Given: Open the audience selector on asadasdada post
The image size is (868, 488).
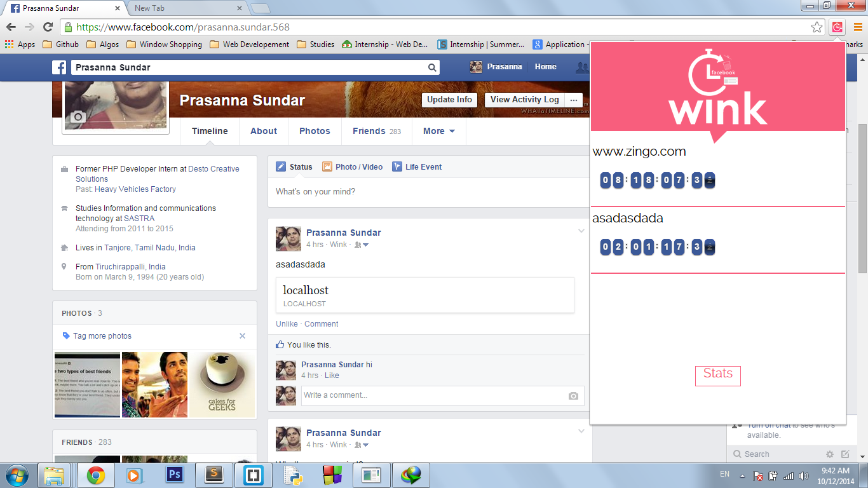Looking at the screenshot, I should pos(362,245).
